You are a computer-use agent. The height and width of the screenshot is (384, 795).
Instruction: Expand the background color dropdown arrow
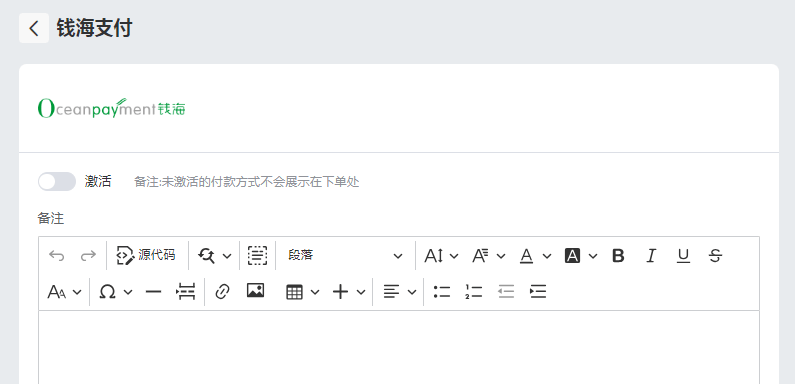pos(593,256)
